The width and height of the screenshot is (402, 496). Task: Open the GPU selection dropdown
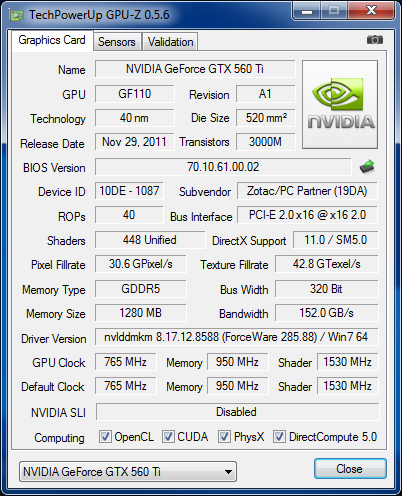(x=128, y=472)
